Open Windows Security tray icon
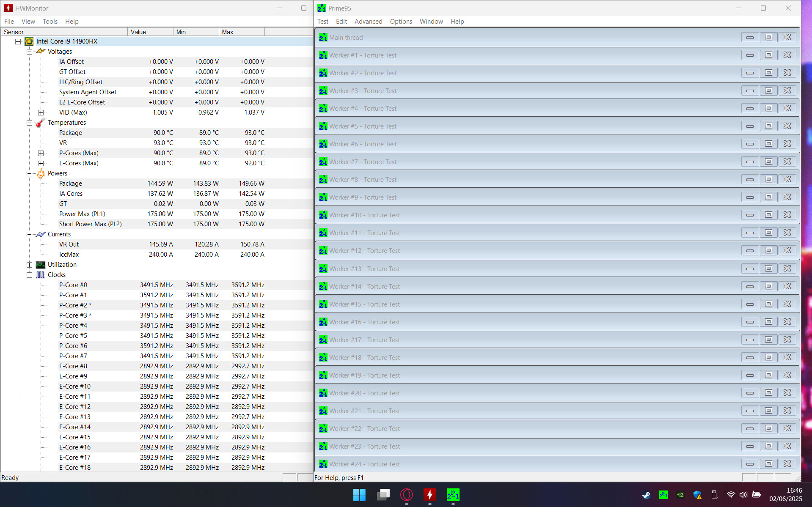 pyautogui.click(x=697, y=495)
